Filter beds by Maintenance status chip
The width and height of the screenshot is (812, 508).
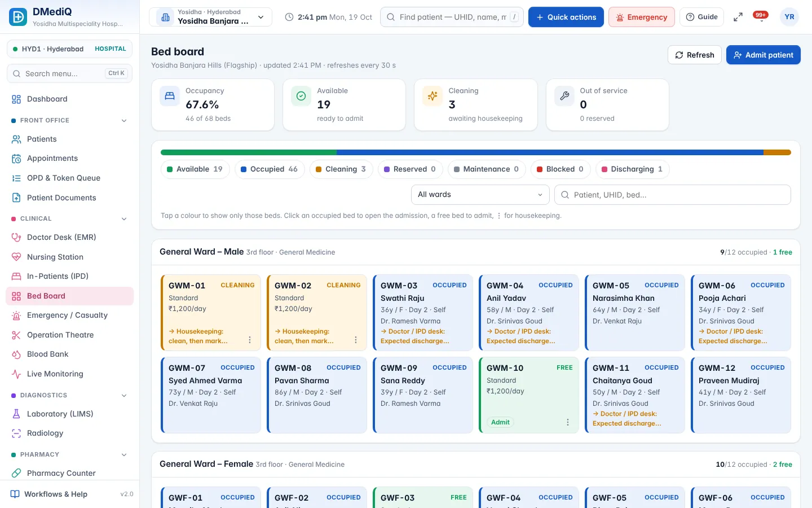pyautogui.click(x=486, y=169)
